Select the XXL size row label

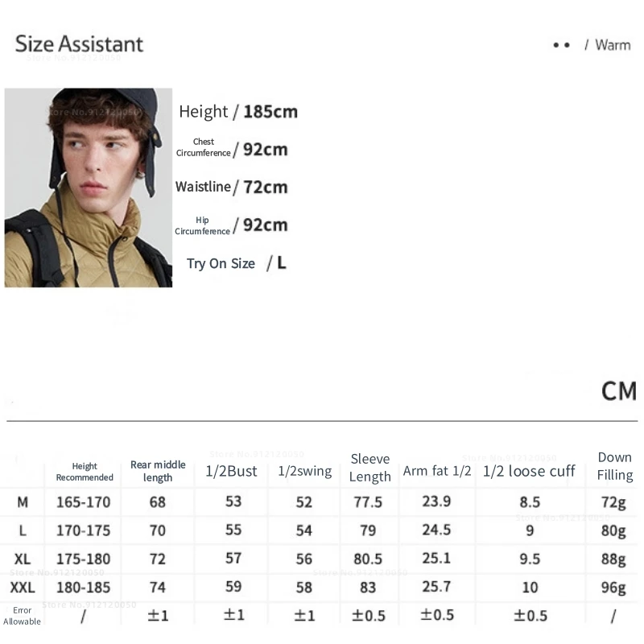[x=23, y=588]
